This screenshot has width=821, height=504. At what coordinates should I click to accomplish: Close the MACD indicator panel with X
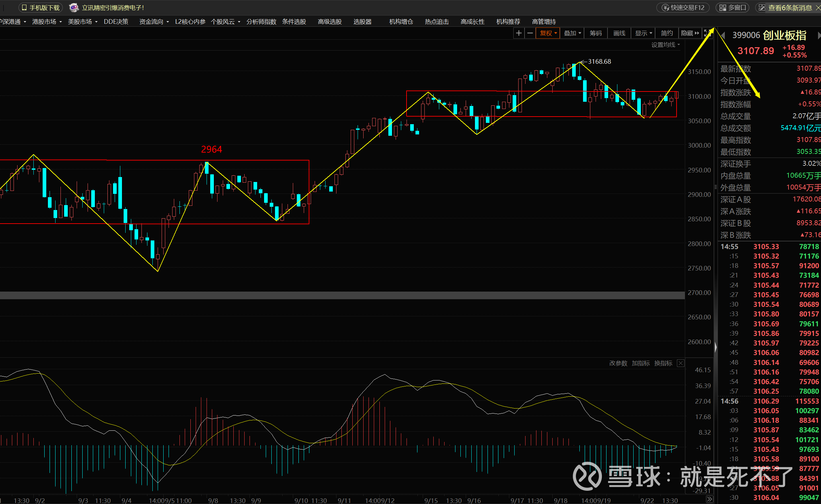pyautogui.click(x=681, y=363)
